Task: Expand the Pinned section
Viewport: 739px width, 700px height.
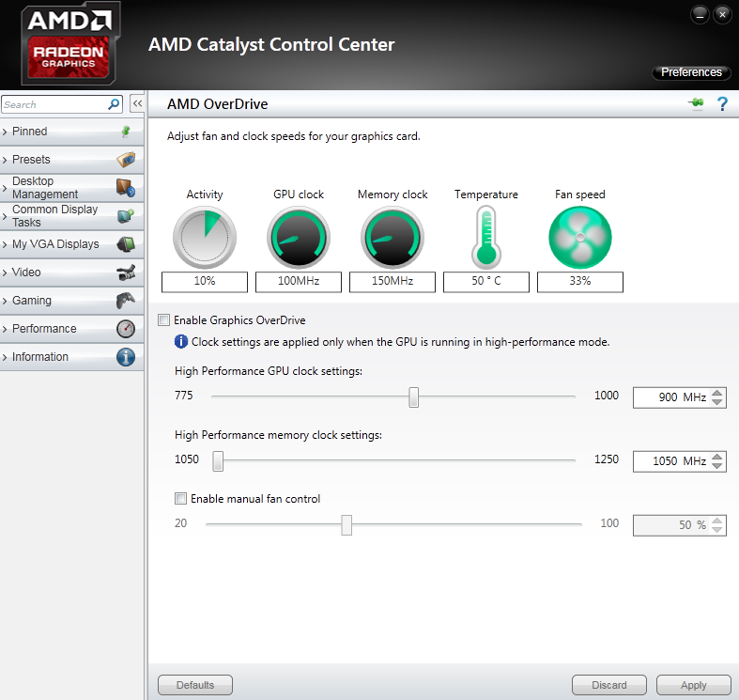Action: [5, 132]
